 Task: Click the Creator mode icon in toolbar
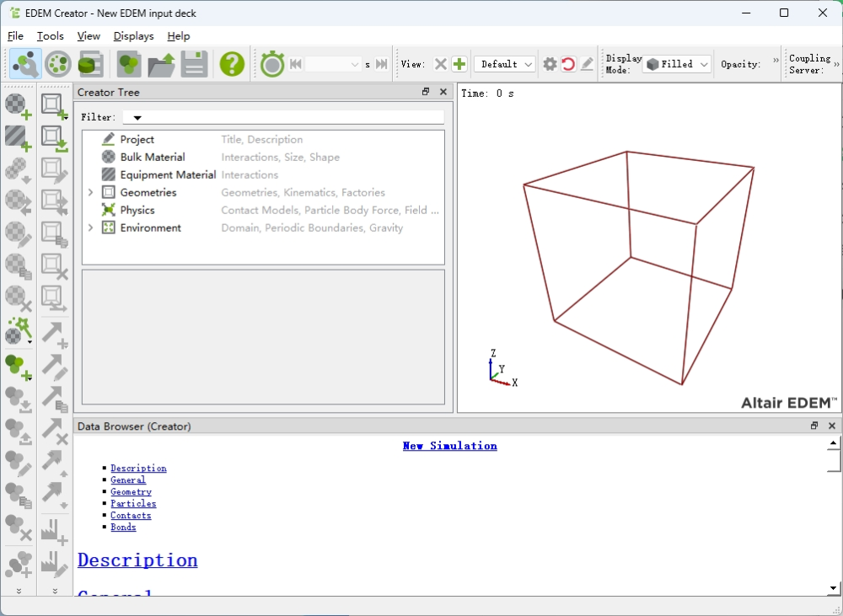[x=25, y=64]
